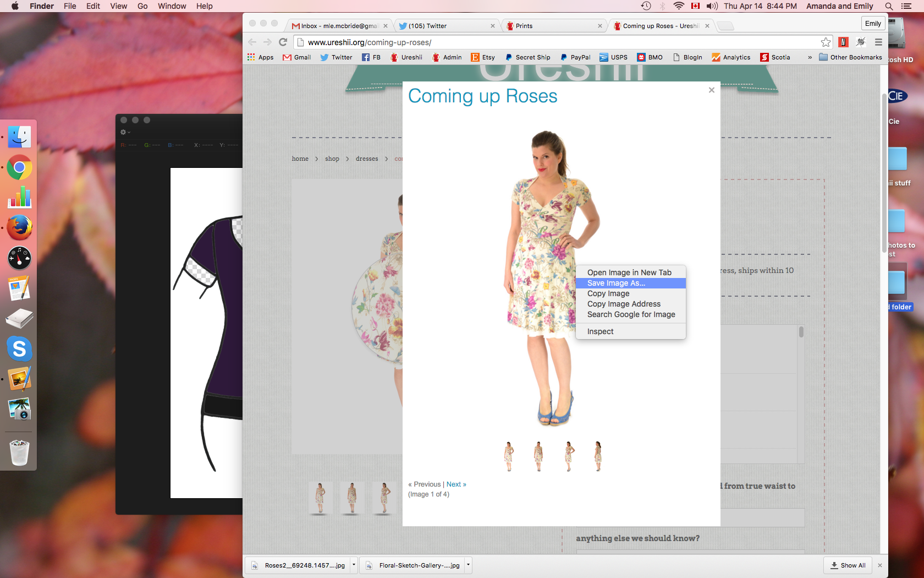
Task: Open the Analytics bookmark
Action: [x=731, y=57]
